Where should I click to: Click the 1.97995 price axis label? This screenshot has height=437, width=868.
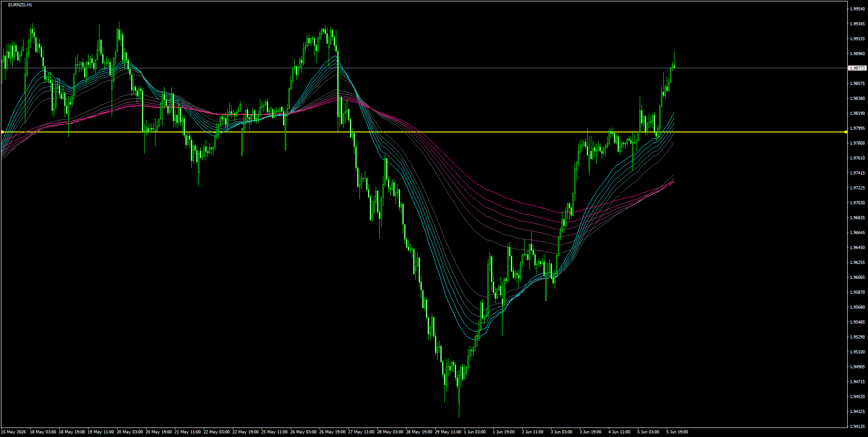[858, 128]
